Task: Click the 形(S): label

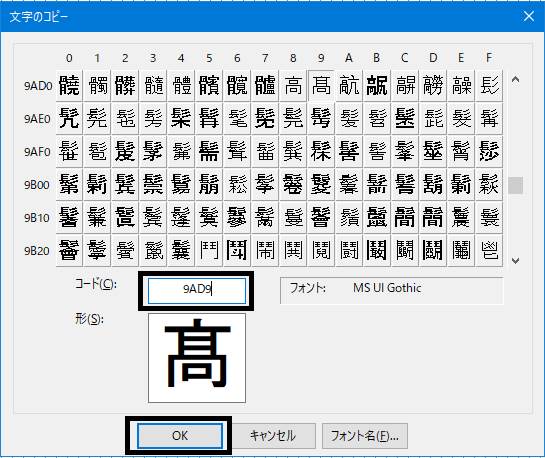Action: (89, 319)
